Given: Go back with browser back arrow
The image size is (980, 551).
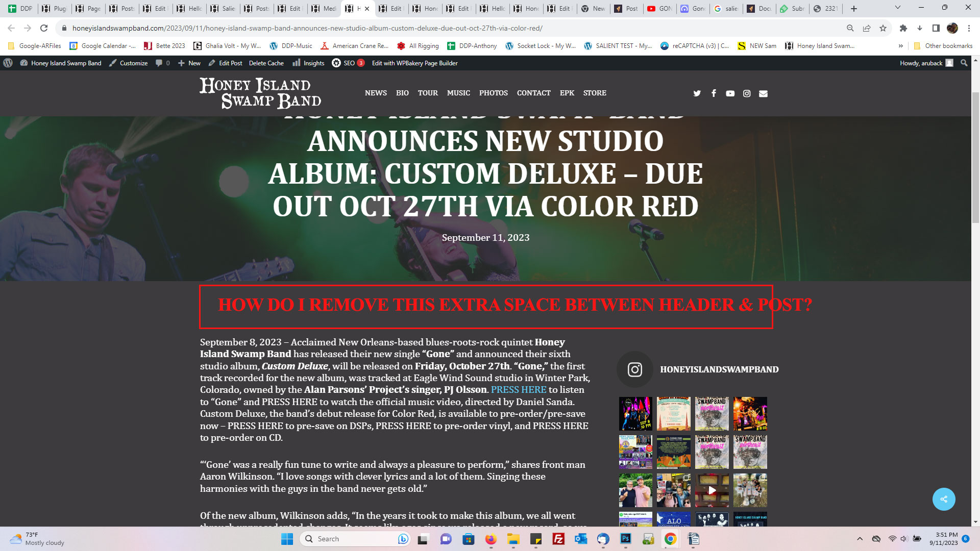Looking at the screenshot, I should [x=11, y=28].
